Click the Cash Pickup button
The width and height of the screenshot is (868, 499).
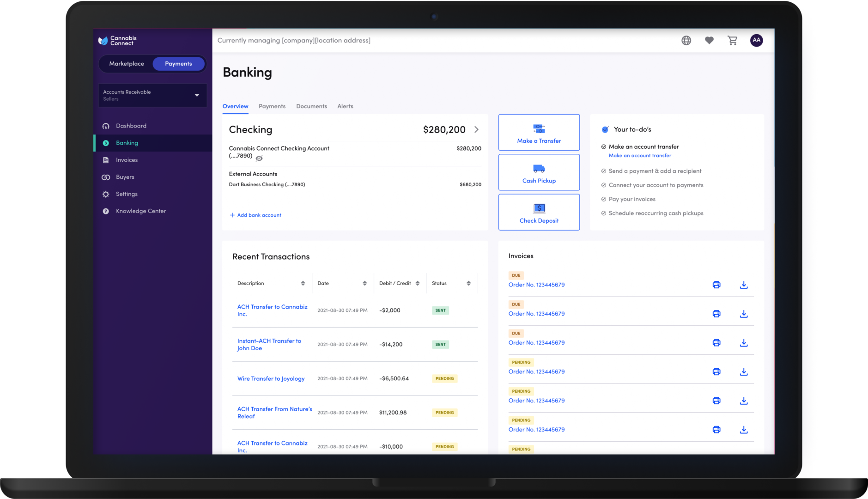(x=539, y=172)
